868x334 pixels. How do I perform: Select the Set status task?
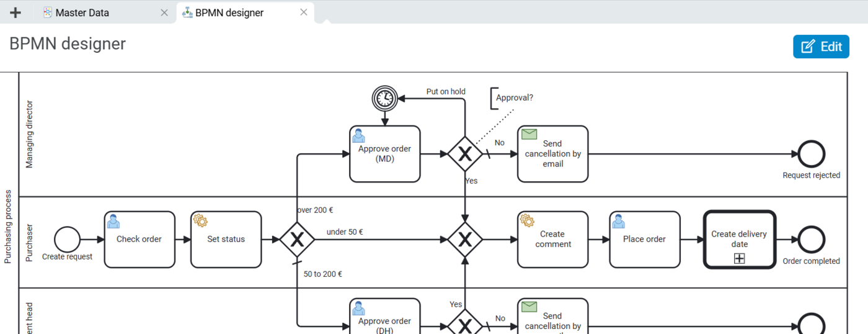226,239
